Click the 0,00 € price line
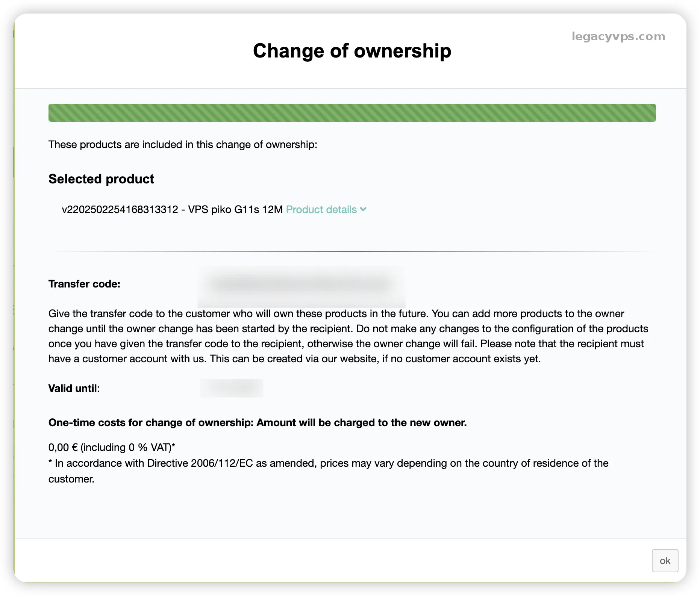Viewport: 700px width, 596px height. (112, 447)
